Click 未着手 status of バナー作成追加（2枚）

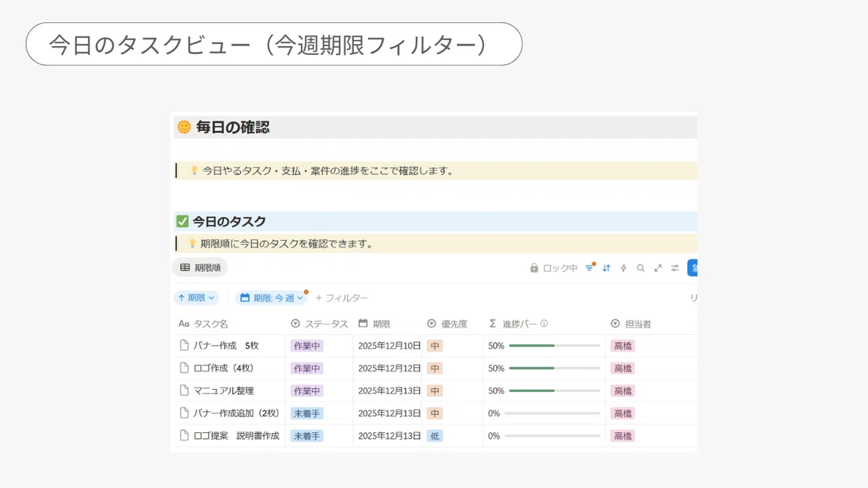click(x=307, y=414)
